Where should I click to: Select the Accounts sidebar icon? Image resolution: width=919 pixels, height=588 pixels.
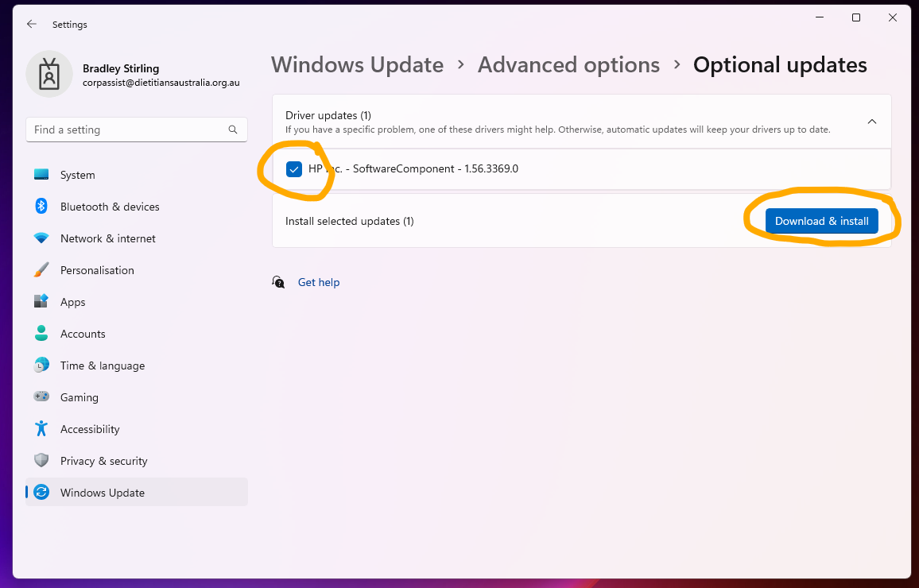point(41,334)
